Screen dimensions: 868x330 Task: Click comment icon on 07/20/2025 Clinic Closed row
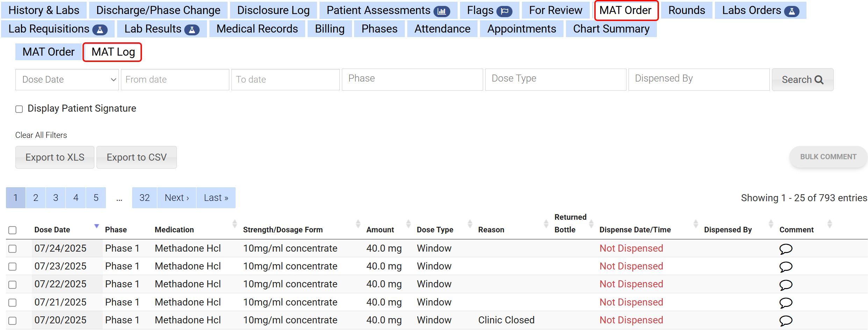click(785, 321)
